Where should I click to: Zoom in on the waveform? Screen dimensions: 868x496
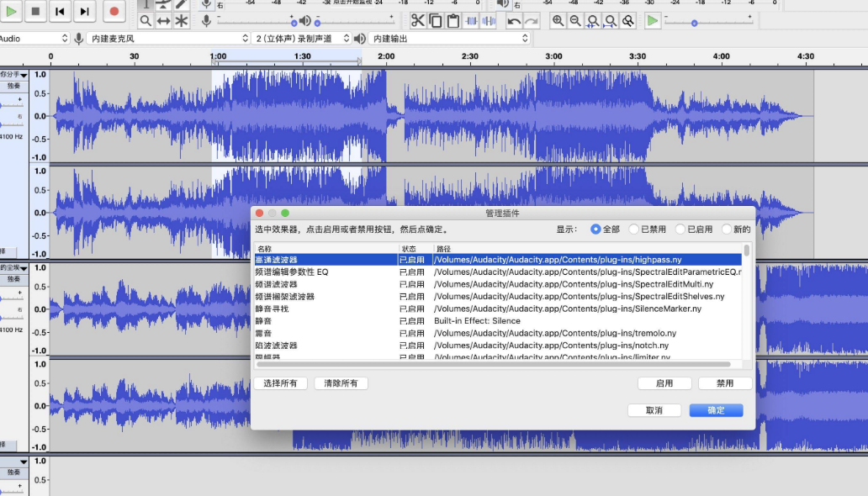coord(558,21)
